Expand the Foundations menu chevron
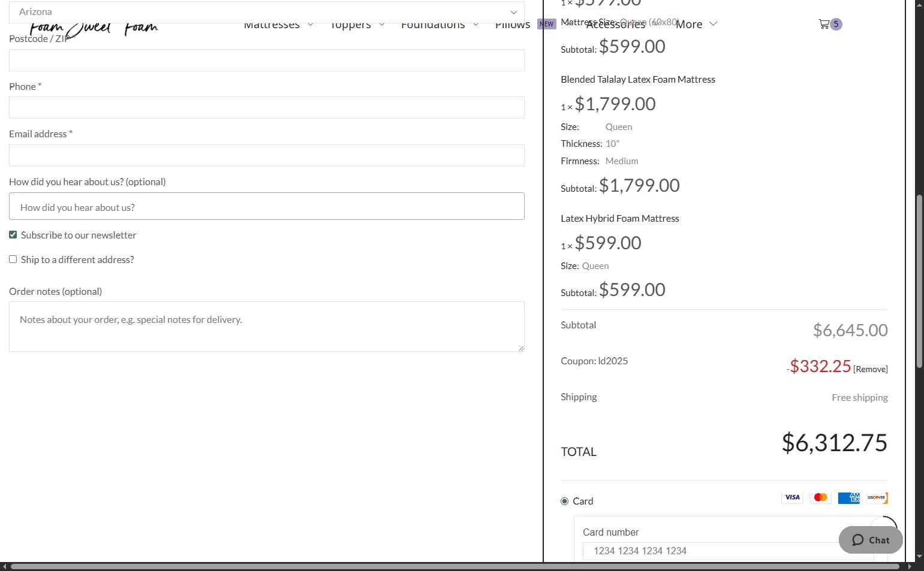924x571 pixels. coord(475,25)
